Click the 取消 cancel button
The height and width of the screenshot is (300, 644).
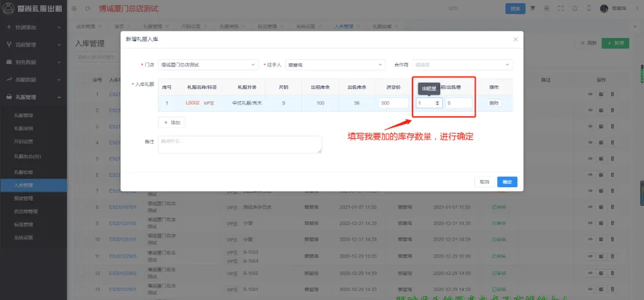(484, 182)
